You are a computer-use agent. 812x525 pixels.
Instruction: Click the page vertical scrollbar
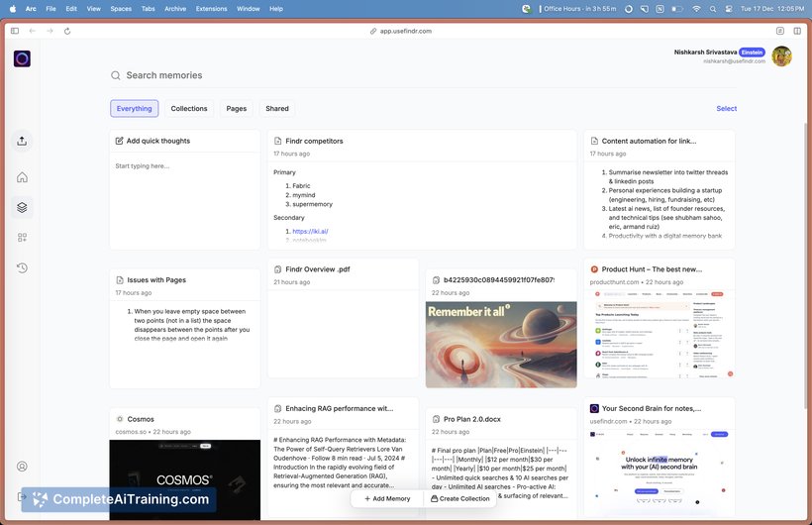(807, 264)
